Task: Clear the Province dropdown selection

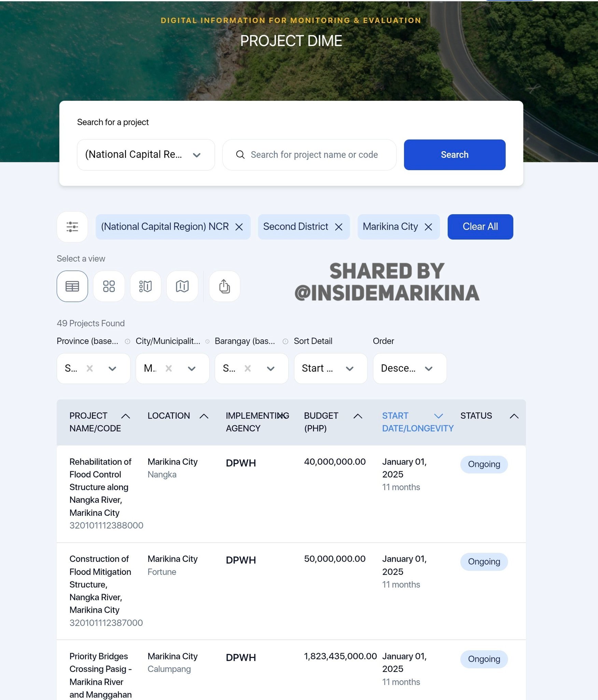Action: coord(89,368)
